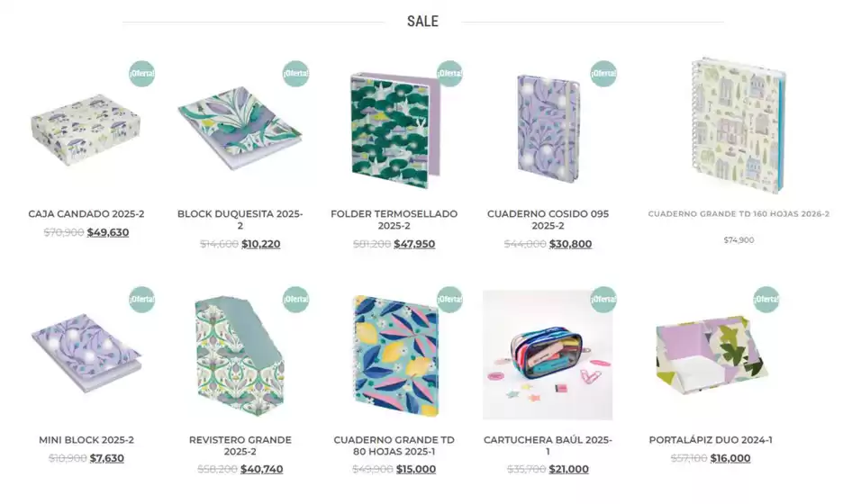Open the lemon-pattern notebook product image
Screen dimensions: 861x504
[394, 355]
